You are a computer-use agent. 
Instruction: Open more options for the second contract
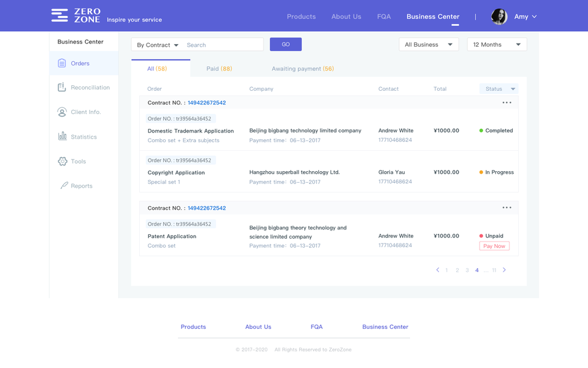[x=506, y=207]
